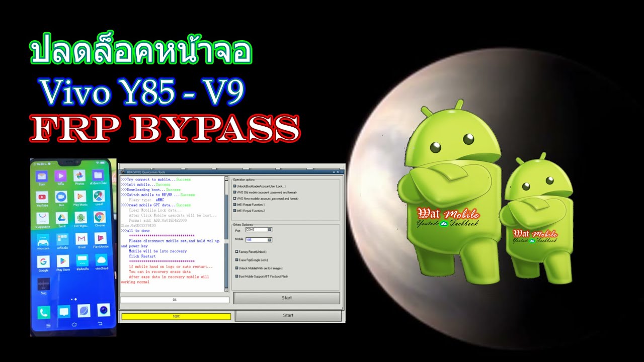Click the '>>>read mobile GPT data' log line

point(156,205)
